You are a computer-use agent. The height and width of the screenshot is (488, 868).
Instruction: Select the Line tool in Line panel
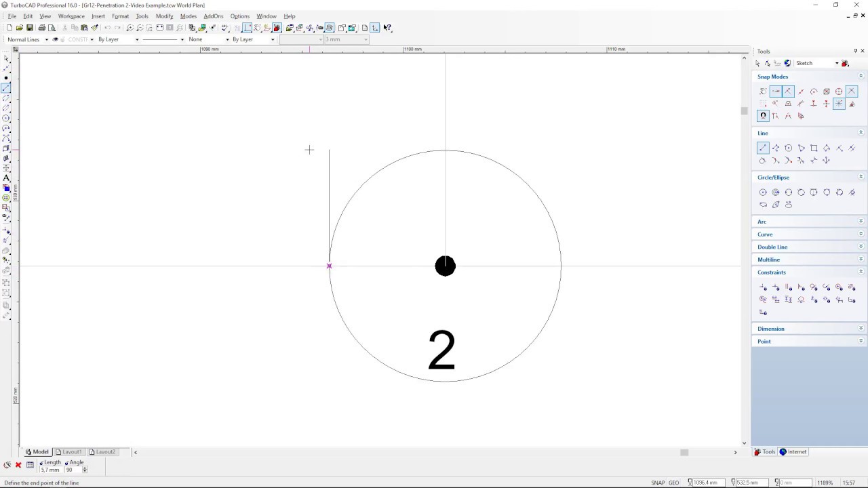coord(763,148)
